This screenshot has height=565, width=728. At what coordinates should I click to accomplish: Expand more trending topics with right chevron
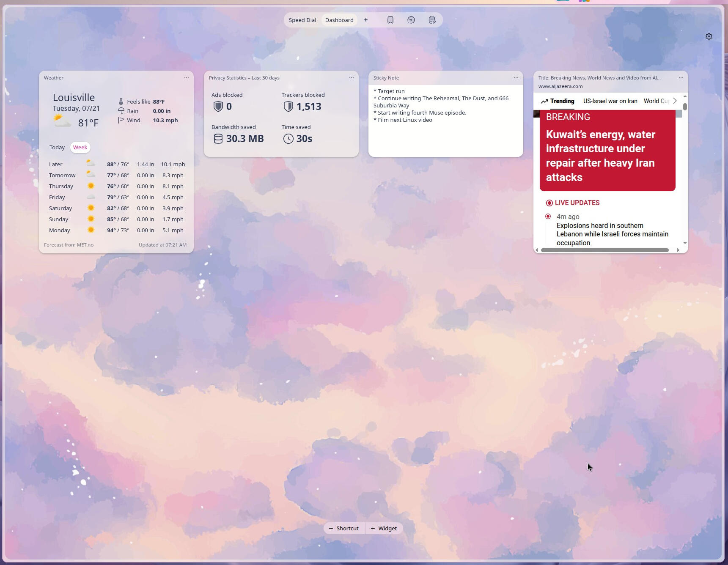[x=675, y=101]
